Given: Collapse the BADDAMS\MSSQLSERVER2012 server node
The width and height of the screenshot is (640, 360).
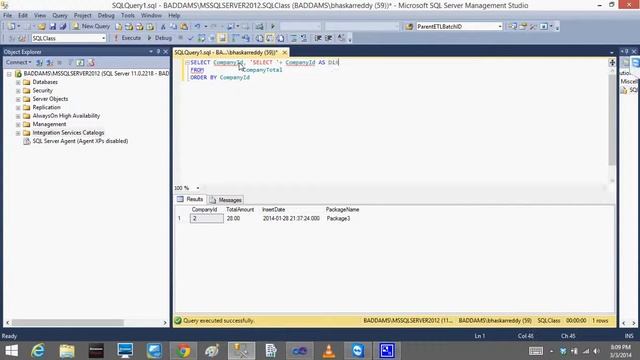Looking at the screenshot, I should tap(9, 74).
